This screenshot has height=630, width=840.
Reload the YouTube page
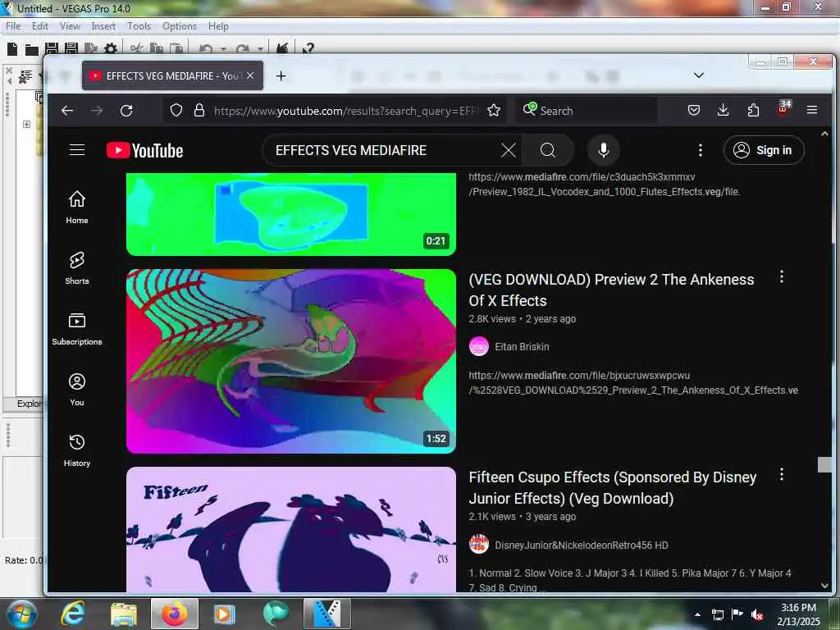(x=126, y=111)
